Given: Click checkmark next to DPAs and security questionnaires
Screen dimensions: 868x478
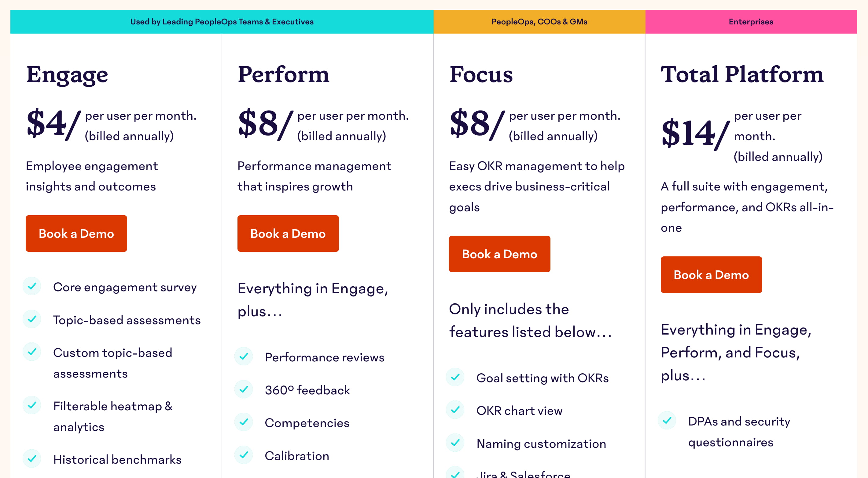Looking at the screenshot, I should tap(667, 420).
